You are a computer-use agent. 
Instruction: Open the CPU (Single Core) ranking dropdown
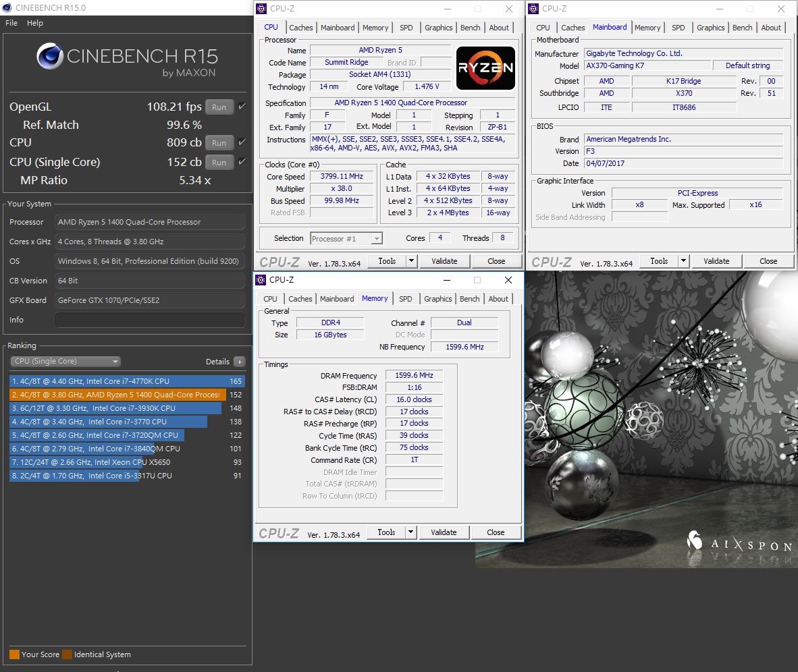pos(65,361)
